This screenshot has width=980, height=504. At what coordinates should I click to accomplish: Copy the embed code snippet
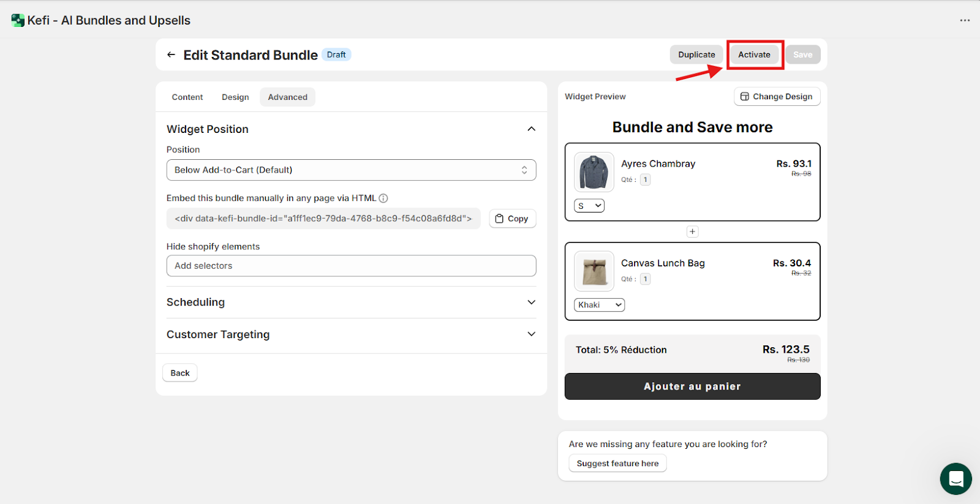point(512,219)
